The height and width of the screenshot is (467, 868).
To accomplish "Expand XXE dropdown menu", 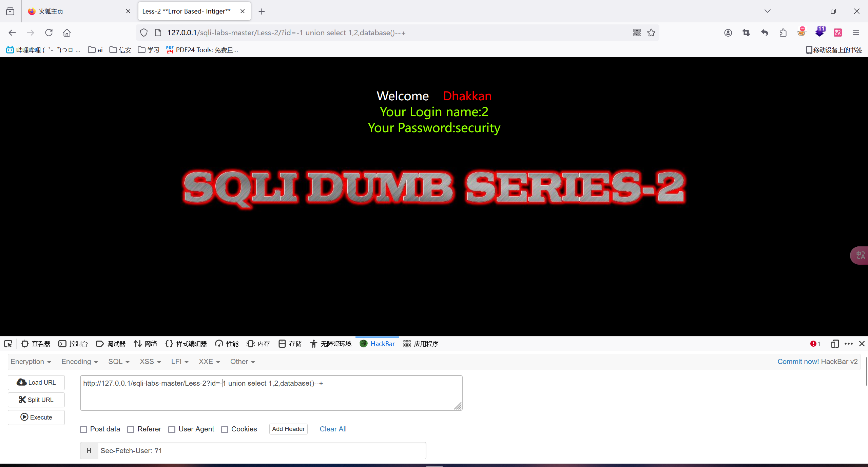I will (x=209, y=362).
